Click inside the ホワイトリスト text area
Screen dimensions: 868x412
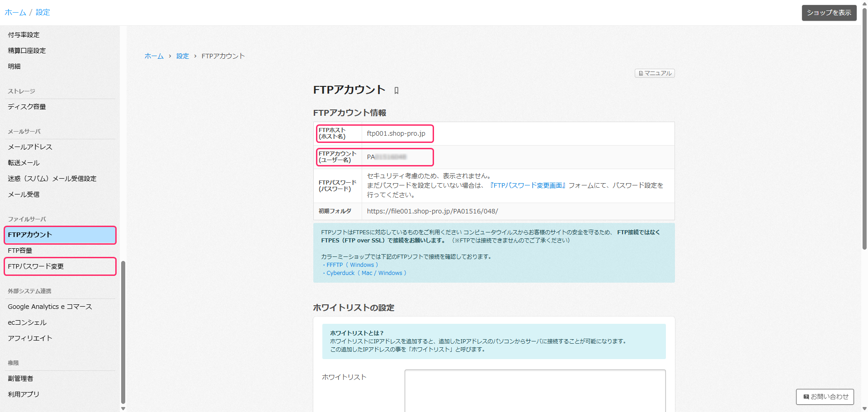click(x=535, y=390)
